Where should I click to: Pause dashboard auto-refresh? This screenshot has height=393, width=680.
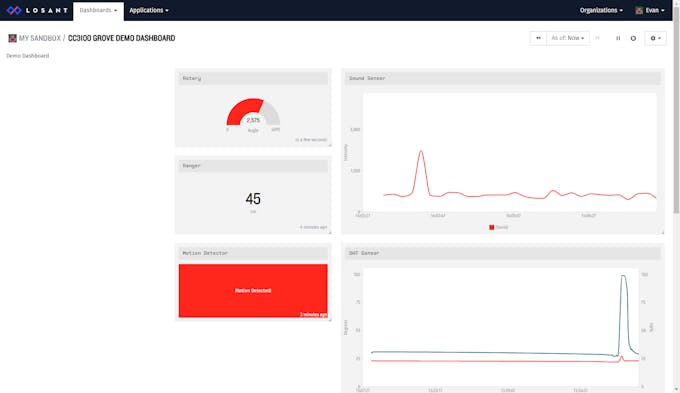click(618, 38)
